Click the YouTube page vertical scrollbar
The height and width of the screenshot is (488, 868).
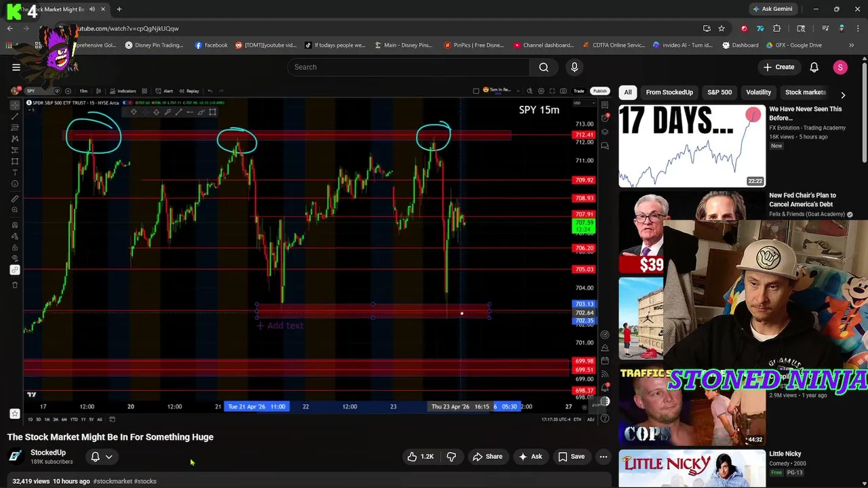tap(864, 112)
